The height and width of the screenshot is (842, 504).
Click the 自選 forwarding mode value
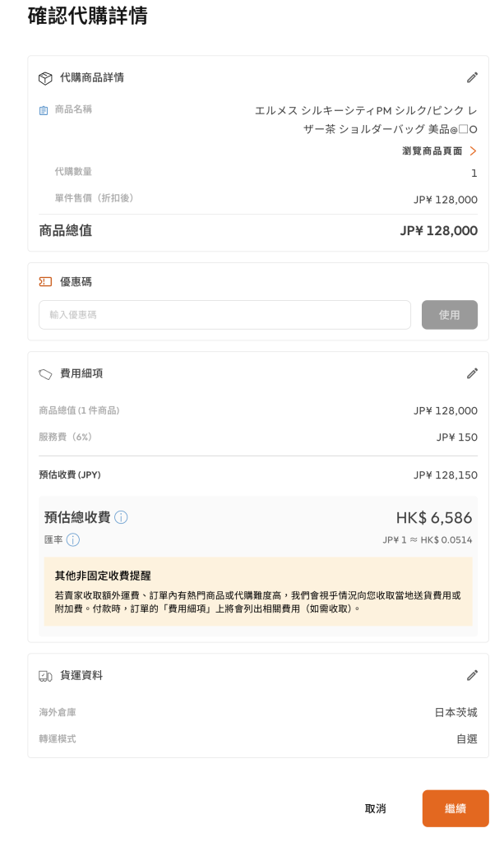[466, 739]
